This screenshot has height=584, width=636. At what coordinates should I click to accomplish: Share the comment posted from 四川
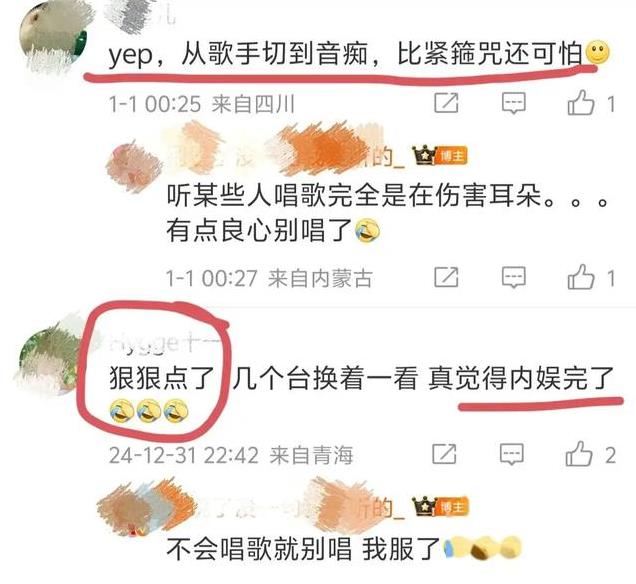tap(446, 103)
